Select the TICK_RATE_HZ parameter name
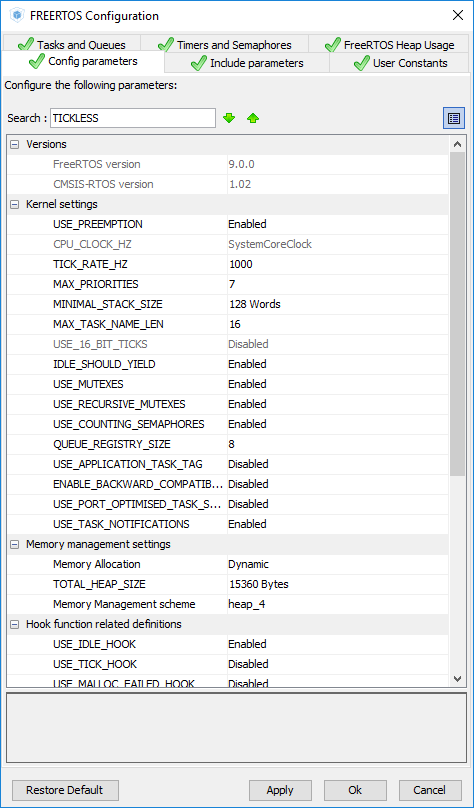 tap(90, 264)
